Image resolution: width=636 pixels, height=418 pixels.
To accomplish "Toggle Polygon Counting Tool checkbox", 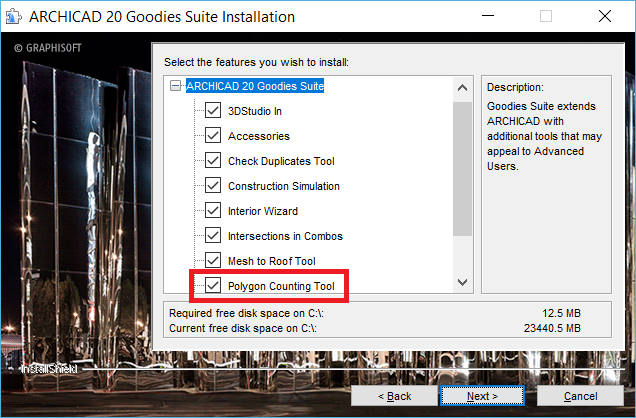I will click(x=212, y=286).
